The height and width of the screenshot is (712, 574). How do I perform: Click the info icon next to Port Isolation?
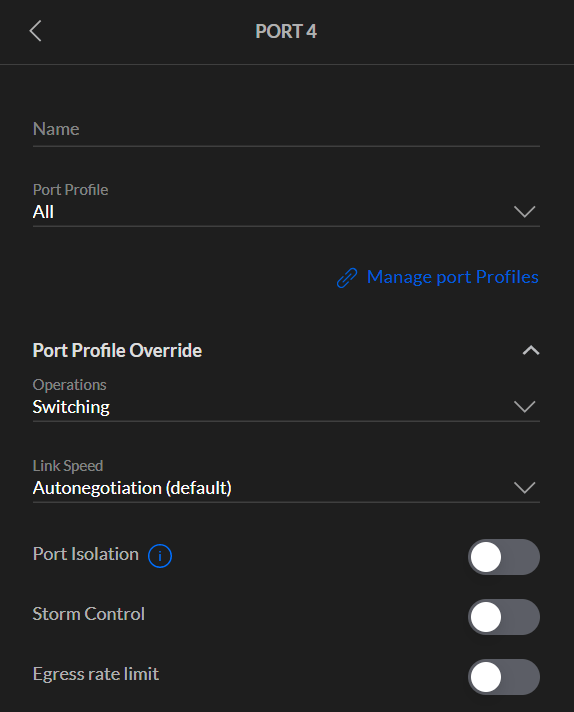click(x=160, y=556)
